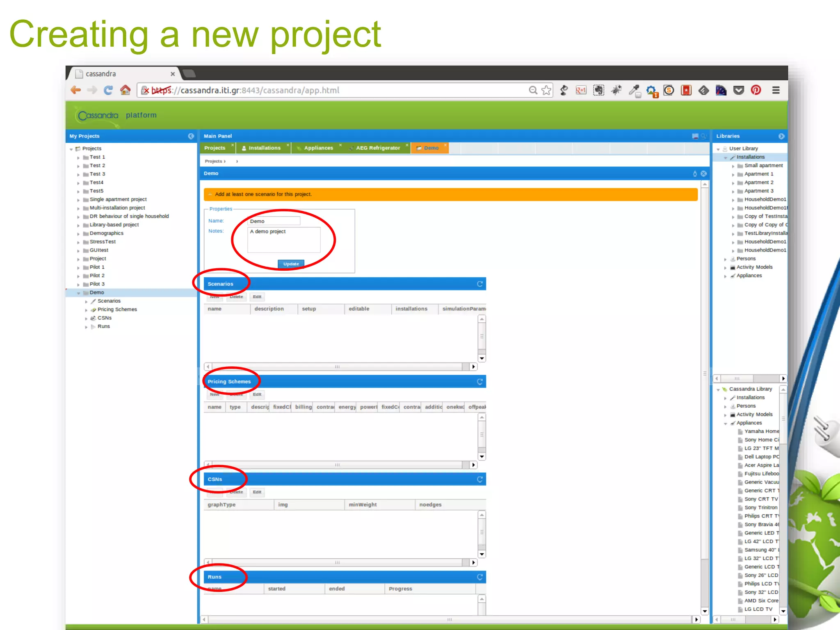Select Pilot 2 project
Screen dimensions: 840x630
97,276
